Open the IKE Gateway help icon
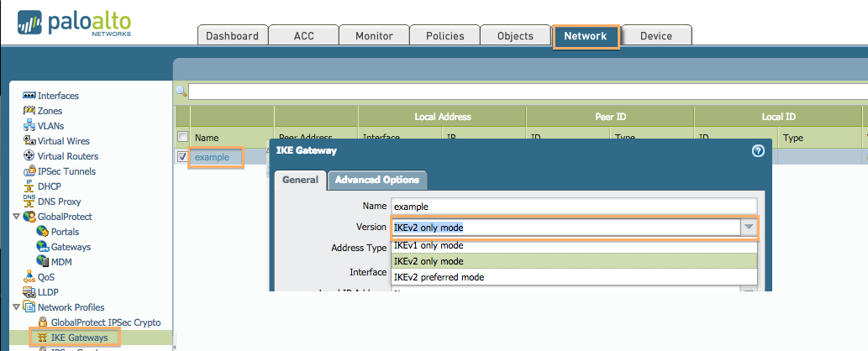 pyautogui.click(x=758, y=151)
